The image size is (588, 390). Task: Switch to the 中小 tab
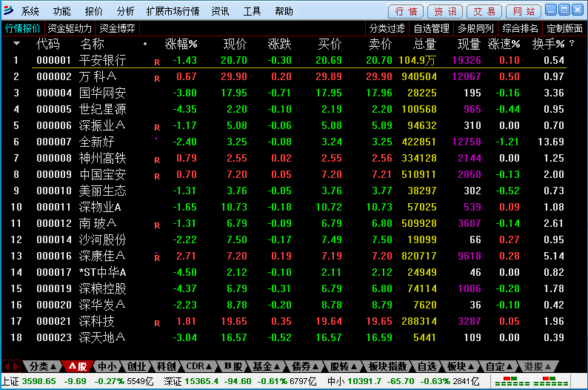pyautogui.click(x=107, y=366)
